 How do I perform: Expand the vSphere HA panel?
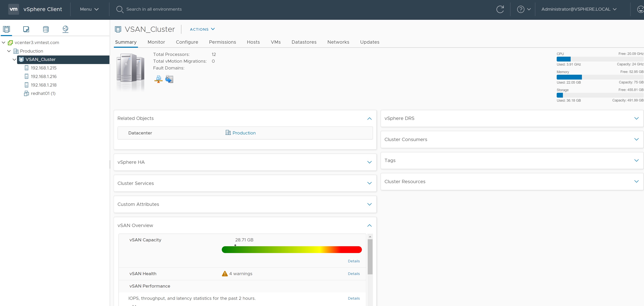tap(369, 162)
